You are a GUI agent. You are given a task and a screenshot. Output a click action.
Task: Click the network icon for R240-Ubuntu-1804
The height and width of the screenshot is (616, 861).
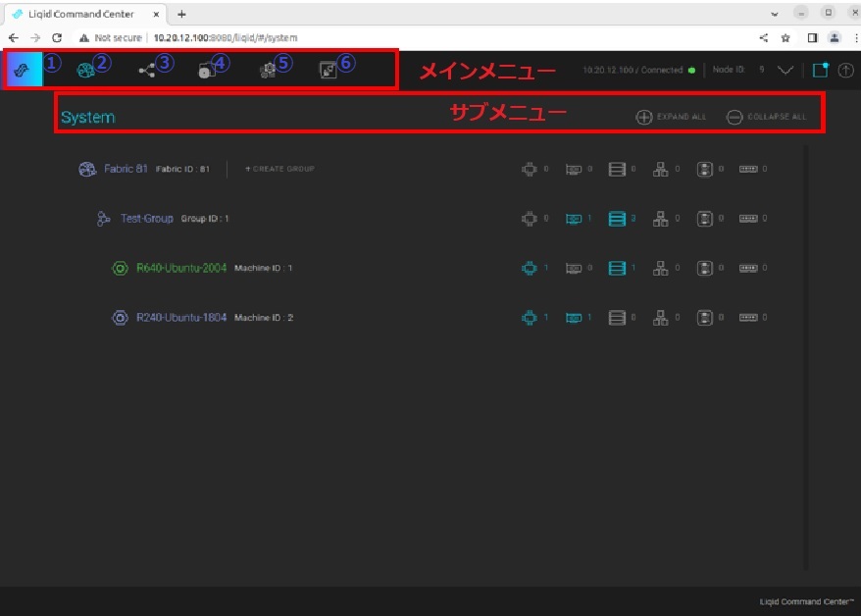[661, 318]
